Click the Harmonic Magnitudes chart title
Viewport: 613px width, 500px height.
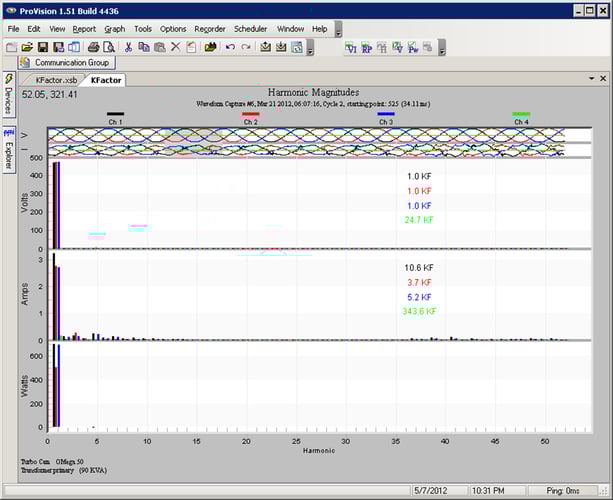[313, 93]
